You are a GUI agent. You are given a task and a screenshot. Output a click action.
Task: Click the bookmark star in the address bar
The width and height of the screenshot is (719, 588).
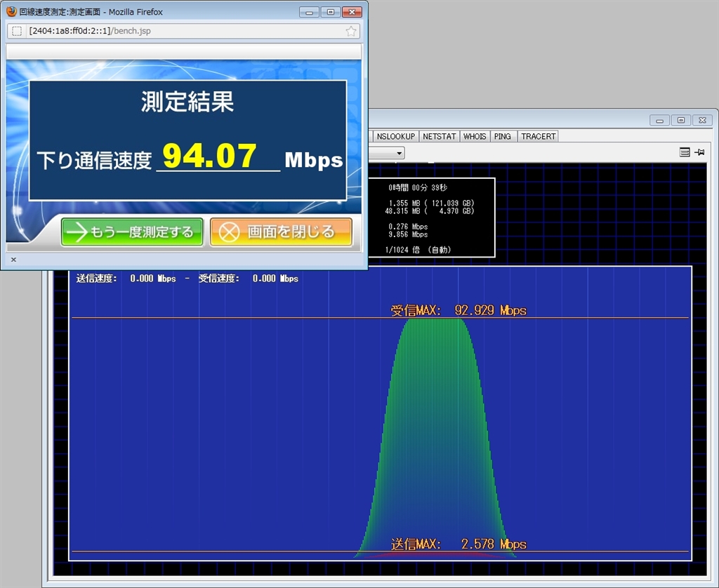(351, 32)
